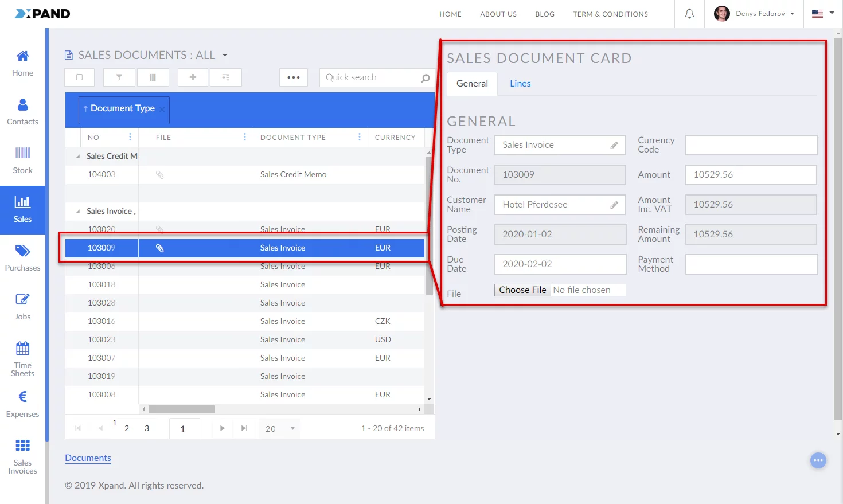Open the notifications bell icon
The image size is (843, 504).
(x=689, y=14)
